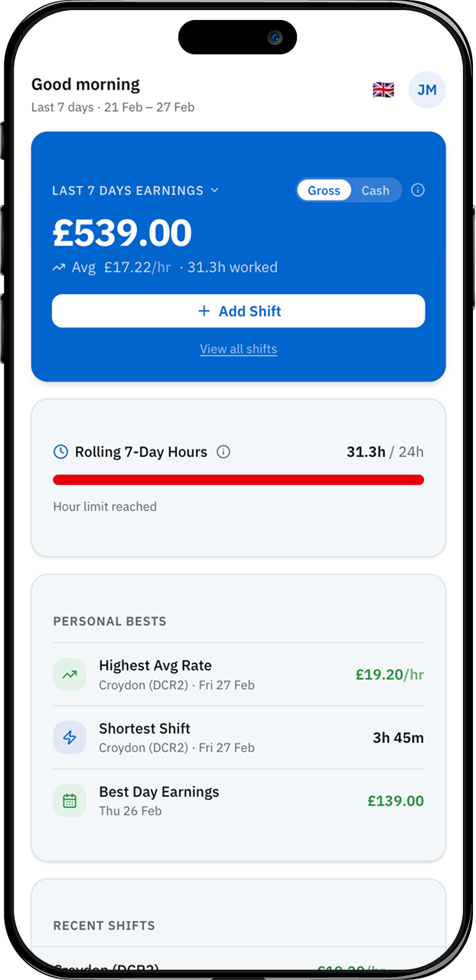Image resolution: width=476 pixels, height=980 pixels.
Task: Open the JM profile avatar
Action: (426, 90)
